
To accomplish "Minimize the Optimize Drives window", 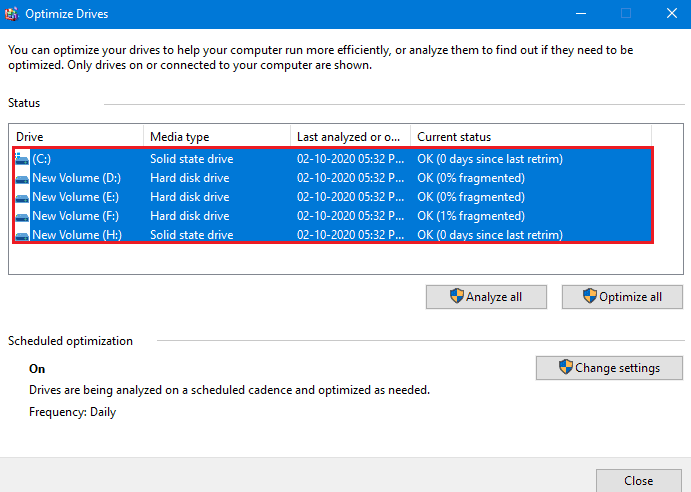I will [x=581, y=14].
